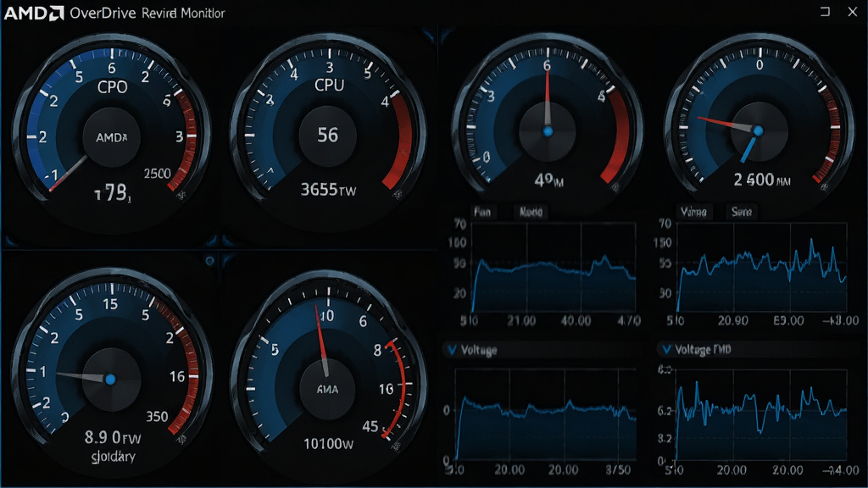868x488 pixels.
Task: Click the 3655 reading in CPU gauge
Action: [328, 190]
